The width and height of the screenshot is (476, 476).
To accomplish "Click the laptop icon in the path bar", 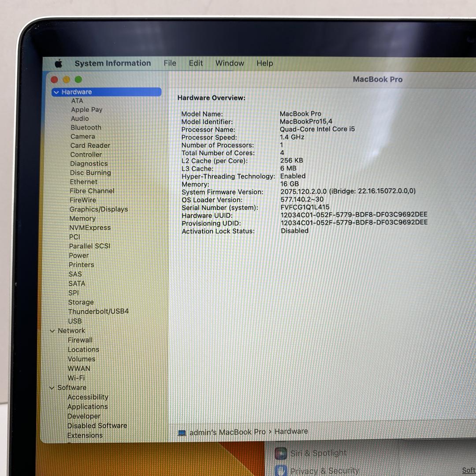I will [x=182, y=433].
